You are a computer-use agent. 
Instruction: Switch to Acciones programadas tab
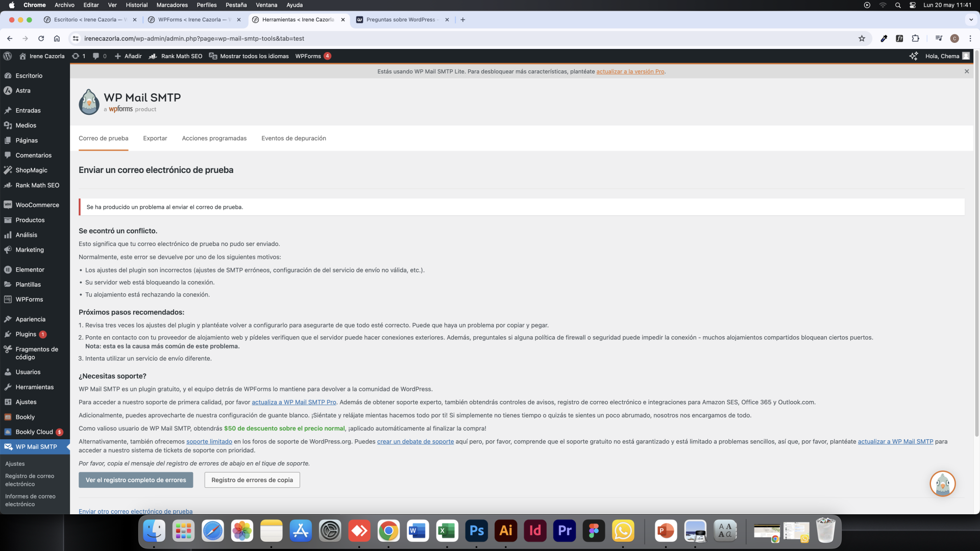pyautogui.click(x=214, y=138)
